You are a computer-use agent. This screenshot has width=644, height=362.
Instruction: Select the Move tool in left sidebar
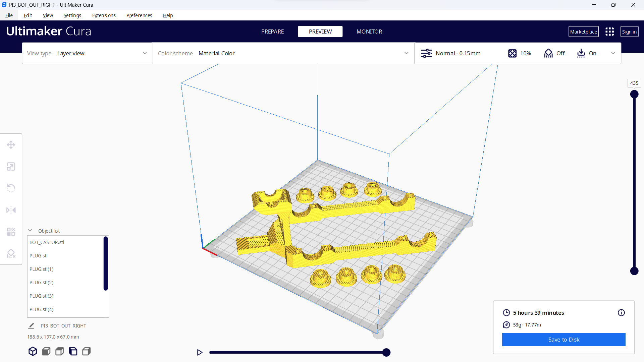tap(11, 145)
